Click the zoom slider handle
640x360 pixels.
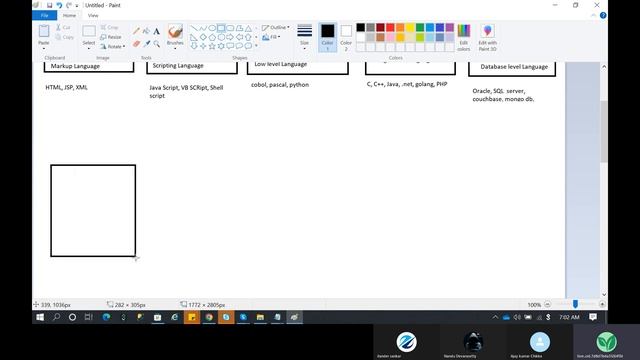point(575,304)
